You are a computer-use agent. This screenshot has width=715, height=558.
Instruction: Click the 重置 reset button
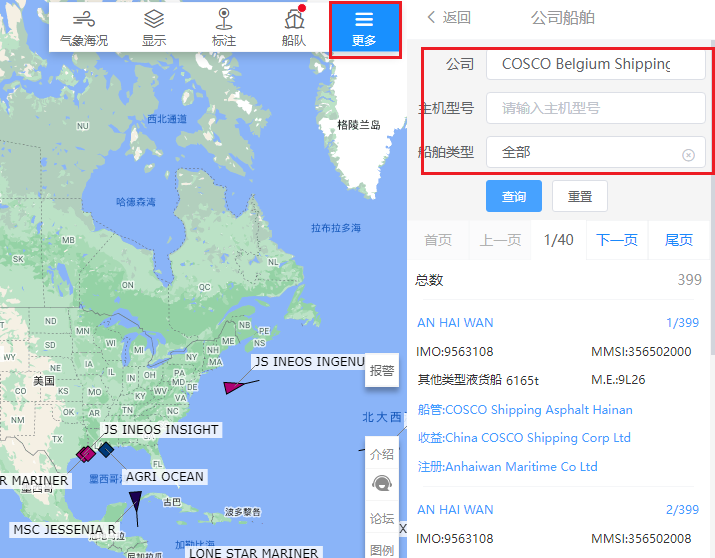580,196
